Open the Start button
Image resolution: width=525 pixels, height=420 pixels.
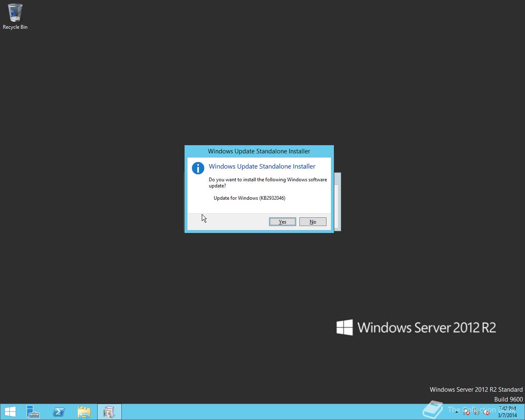[x=10, y=412]
